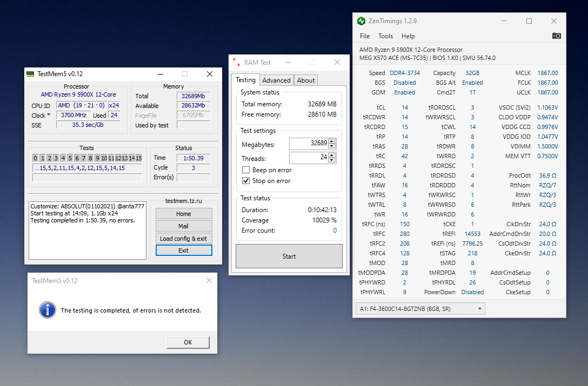Click the tSTAG value 218
The height and width of the screenshot is (386, 588).
[x=472, y=253]
